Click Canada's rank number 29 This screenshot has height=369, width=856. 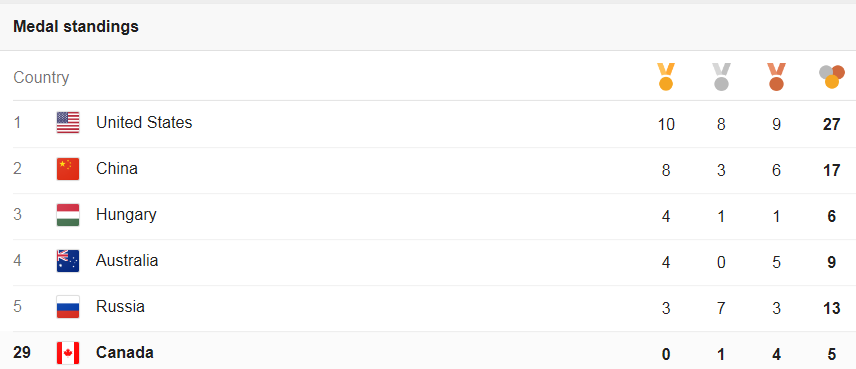22,353
